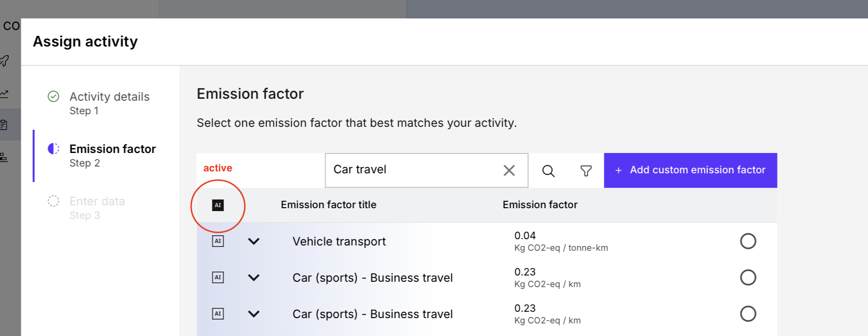Screen dimensions: 868x336
Task: Open the rocket icon in left sidebar
Action: click(4, 61)
